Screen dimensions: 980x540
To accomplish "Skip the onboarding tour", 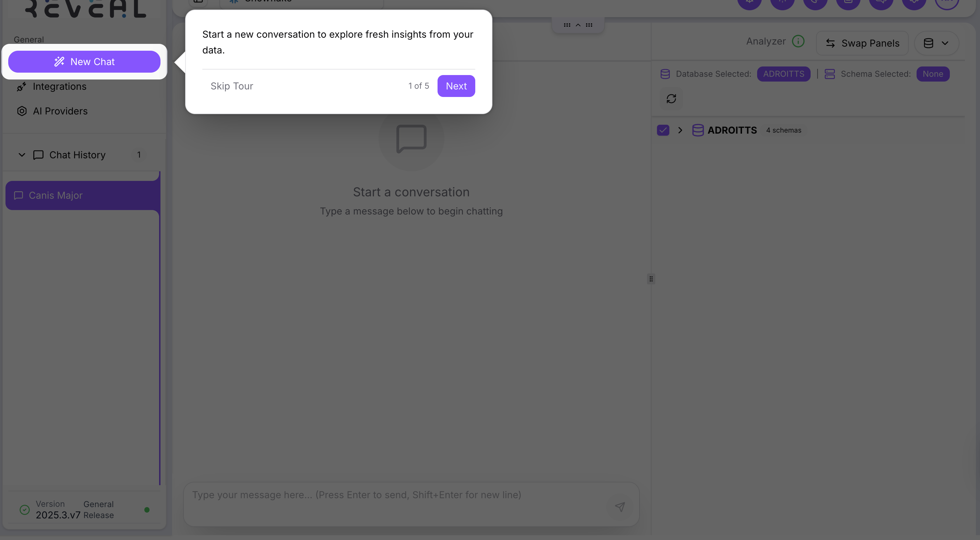I will click(232, 86).
